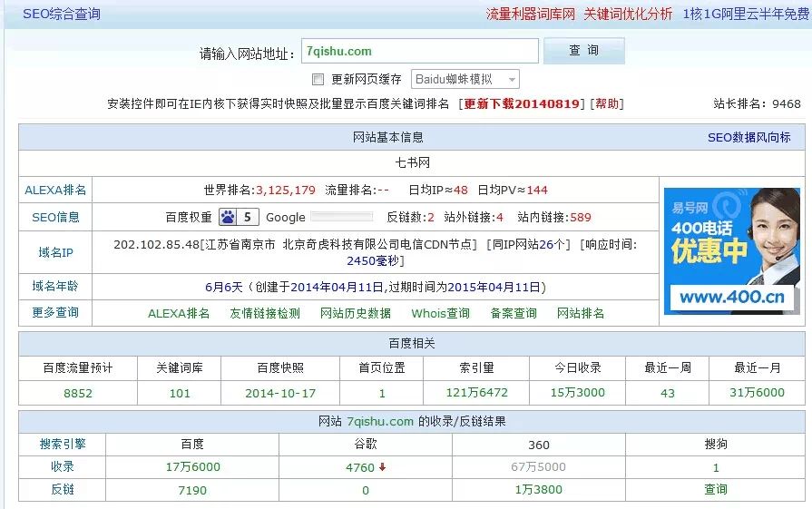Click 站外链接 value 4
Screen dimensions: 812x509
tap(500, 217)
